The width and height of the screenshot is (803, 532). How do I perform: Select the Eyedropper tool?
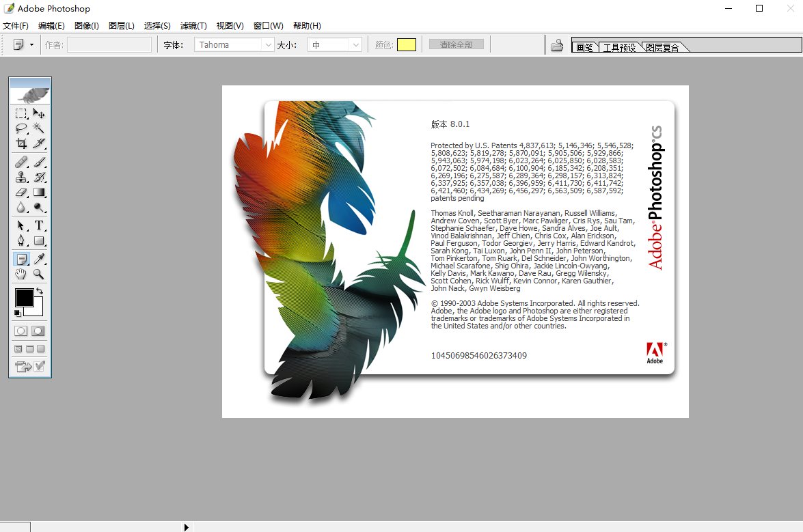pyautogui.click(x=39, y=260)
